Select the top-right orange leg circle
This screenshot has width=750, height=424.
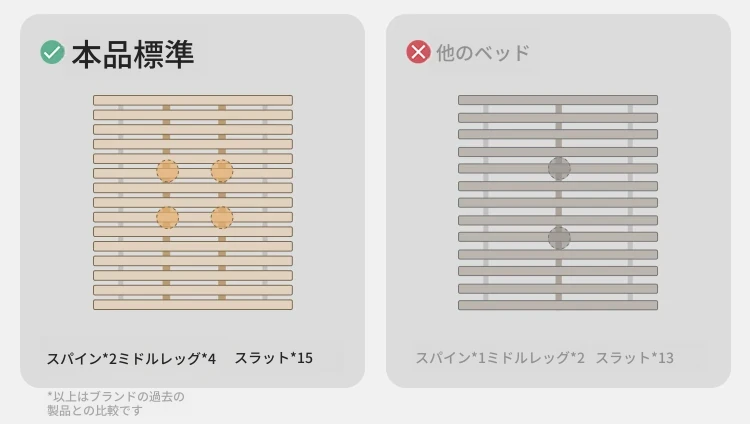tap(222, 171)
